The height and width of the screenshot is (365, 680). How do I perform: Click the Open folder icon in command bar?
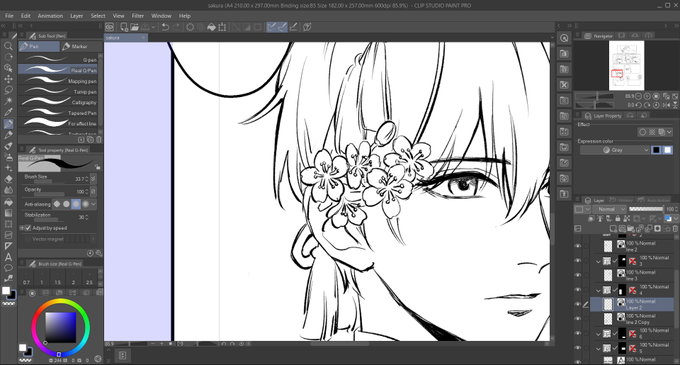coord(134,27)
